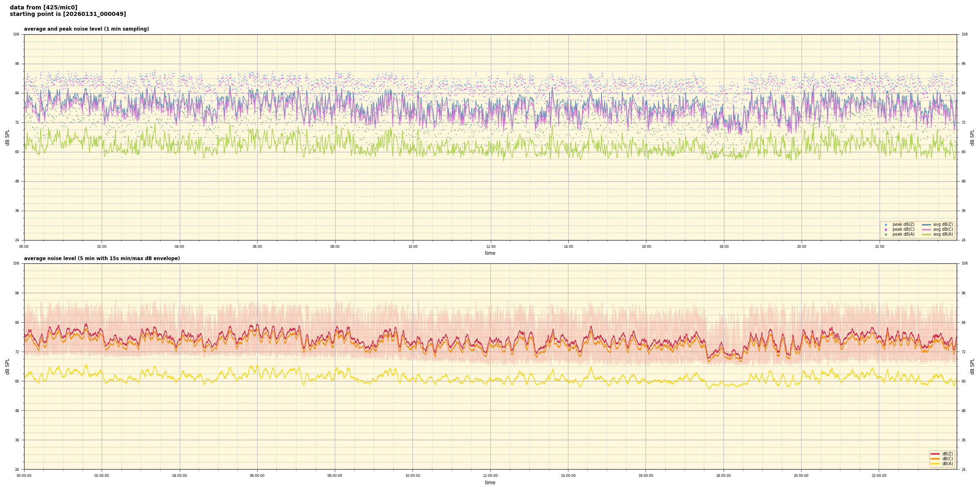980x490 pixels.
Task: Click the starting point timestamp header line
Action: pyautogui.click(x=68, y=14)
